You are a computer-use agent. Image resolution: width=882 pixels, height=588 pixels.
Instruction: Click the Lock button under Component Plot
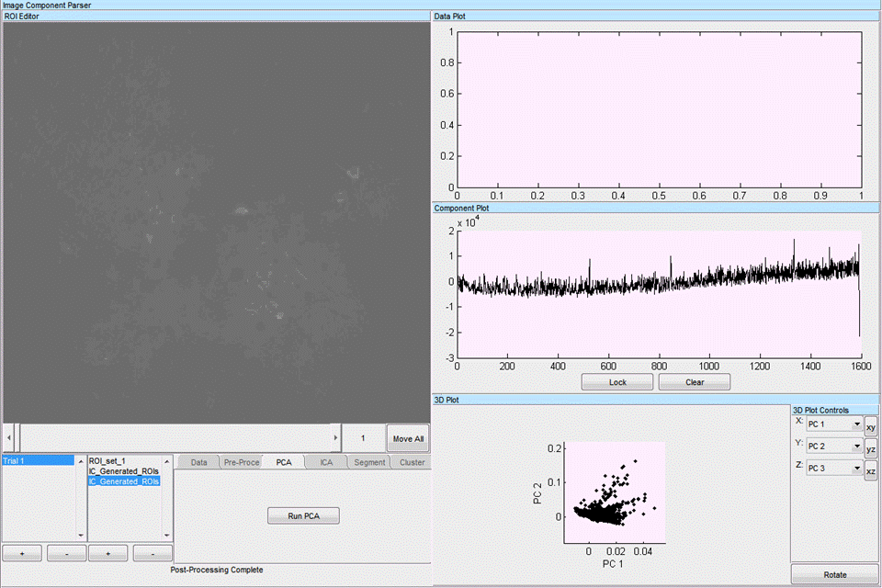point(617,381)
